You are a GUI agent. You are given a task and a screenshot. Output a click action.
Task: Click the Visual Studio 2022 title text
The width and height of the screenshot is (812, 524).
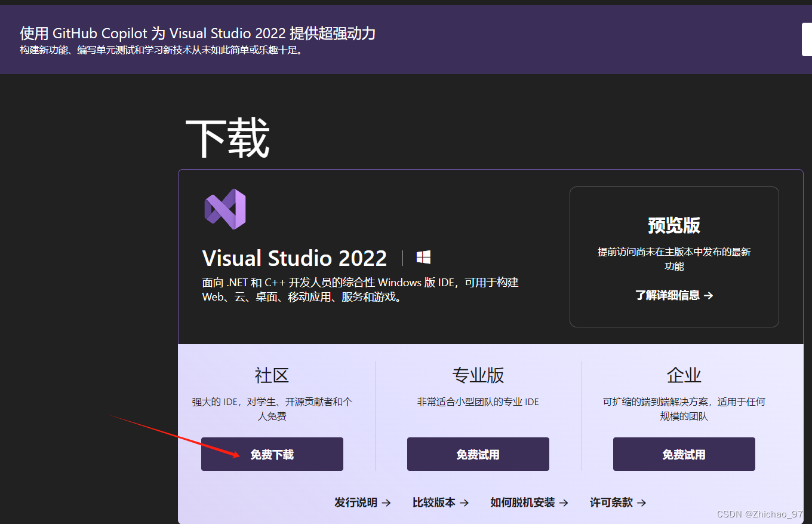tap(294, 258)
